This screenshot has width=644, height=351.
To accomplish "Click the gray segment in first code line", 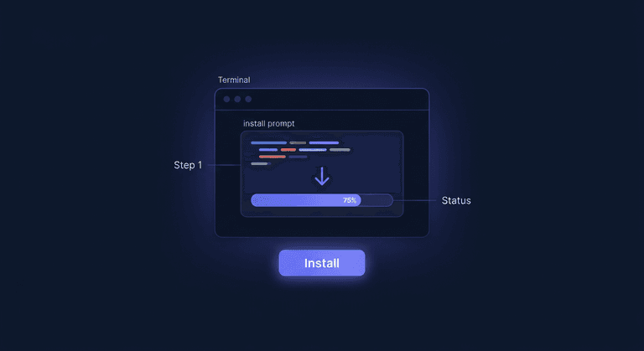I will pyautogui.click(x=298, y=143).
